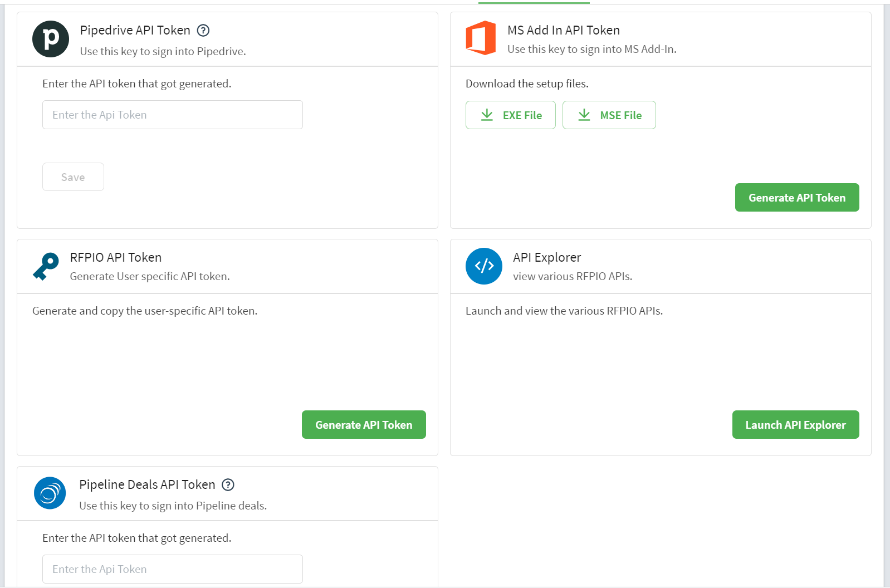
Task: Click the download arrow on EXE File
Action: [487, 115]
